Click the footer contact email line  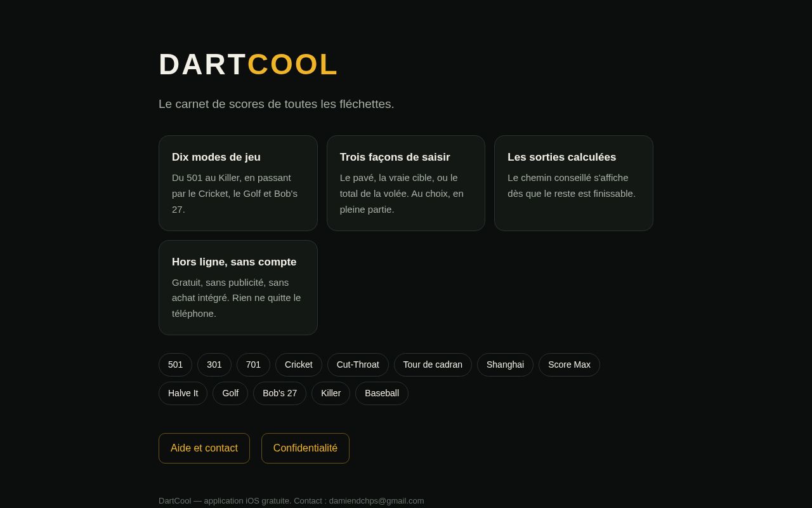(x=291, y=500)
